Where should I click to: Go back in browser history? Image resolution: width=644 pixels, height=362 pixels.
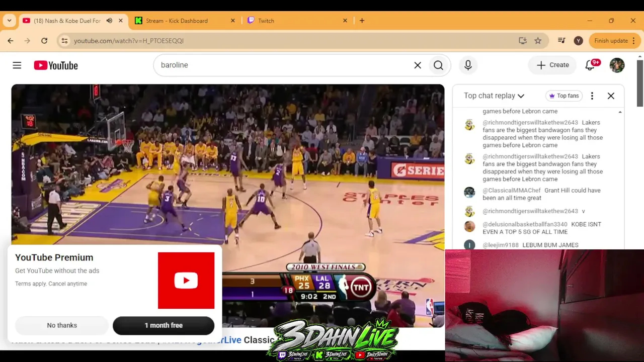point(11,41)
